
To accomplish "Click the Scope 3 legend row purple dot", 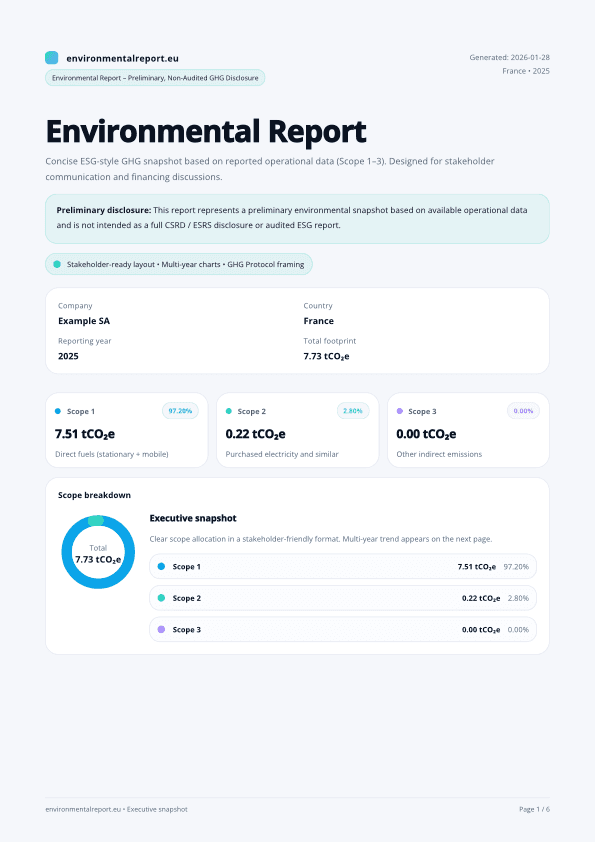I will tap(161, 629).
